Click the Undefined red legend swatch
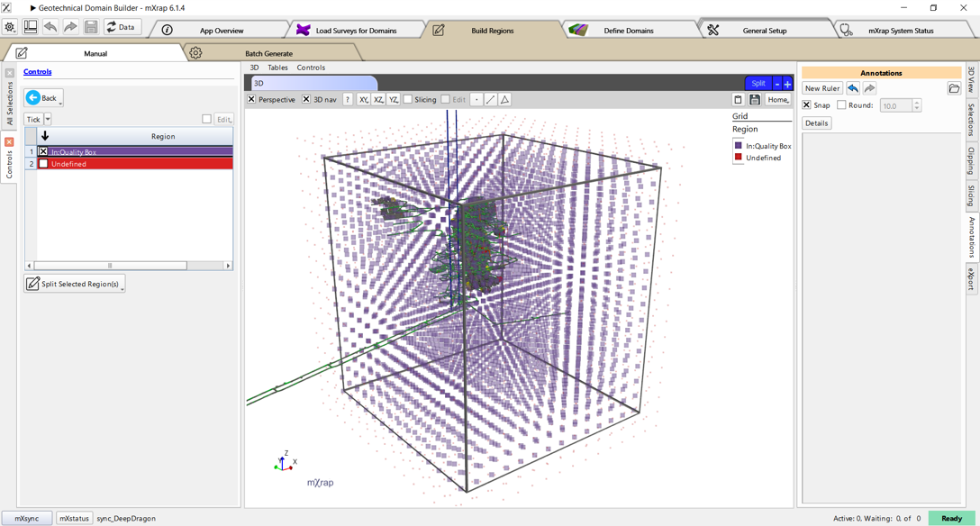The width and height of the screenshot is (980, 526). (738, 158)
